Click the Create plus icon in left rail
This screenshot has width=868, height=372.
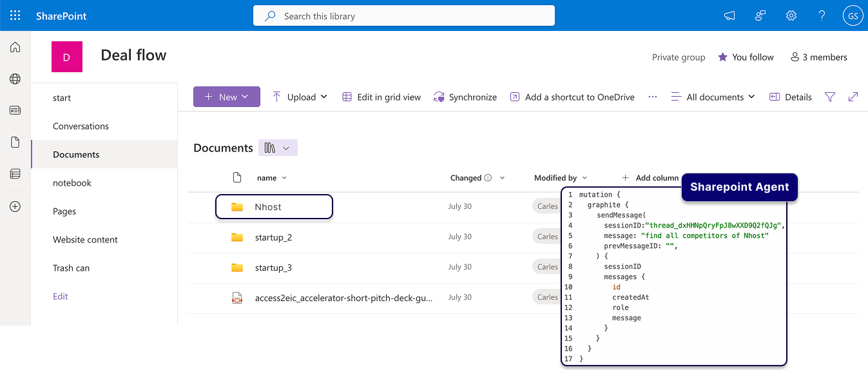click(x=15, y=206)
